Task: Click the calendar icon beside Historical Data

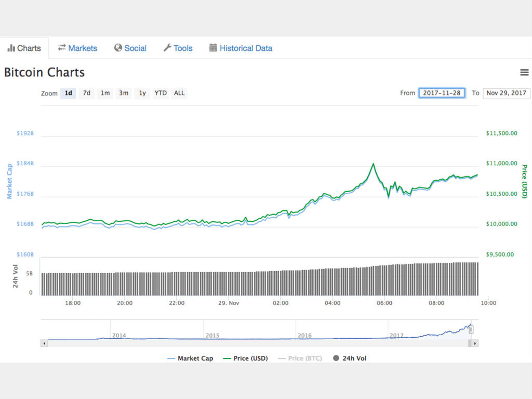Action: click(x=213, y=48)
